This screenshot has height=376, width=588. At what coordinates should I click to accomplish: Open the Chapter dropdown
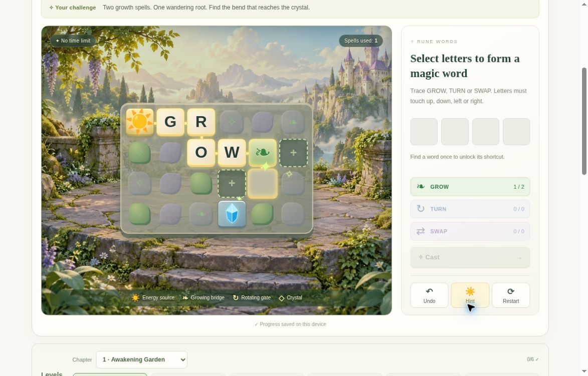(142, 359)
